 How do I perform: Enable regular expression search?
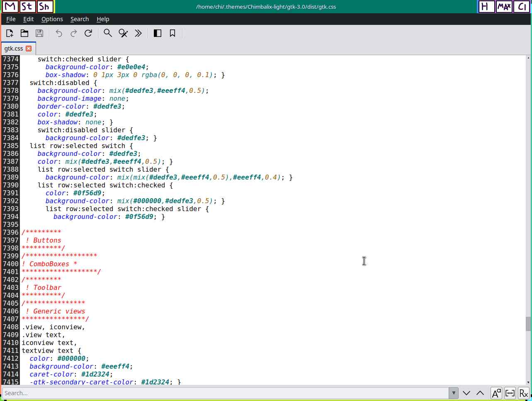point(523,393)
